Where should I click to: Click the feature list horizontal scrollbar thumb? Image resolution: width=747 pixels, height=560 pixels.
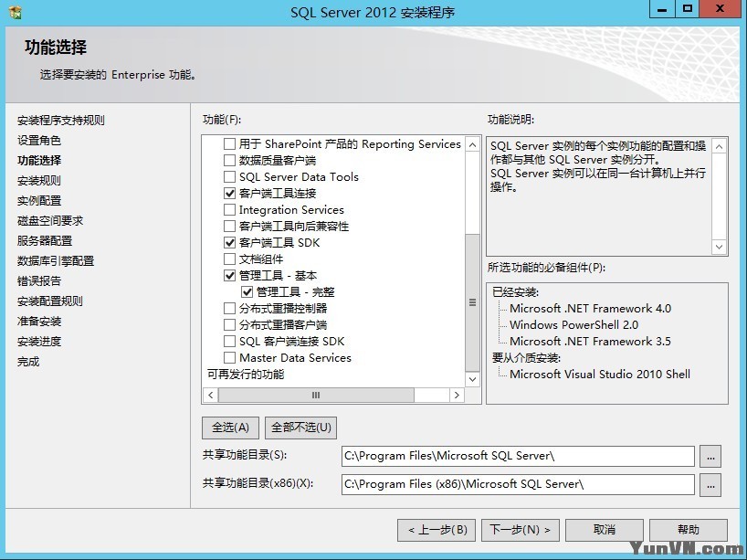point(316,395)
